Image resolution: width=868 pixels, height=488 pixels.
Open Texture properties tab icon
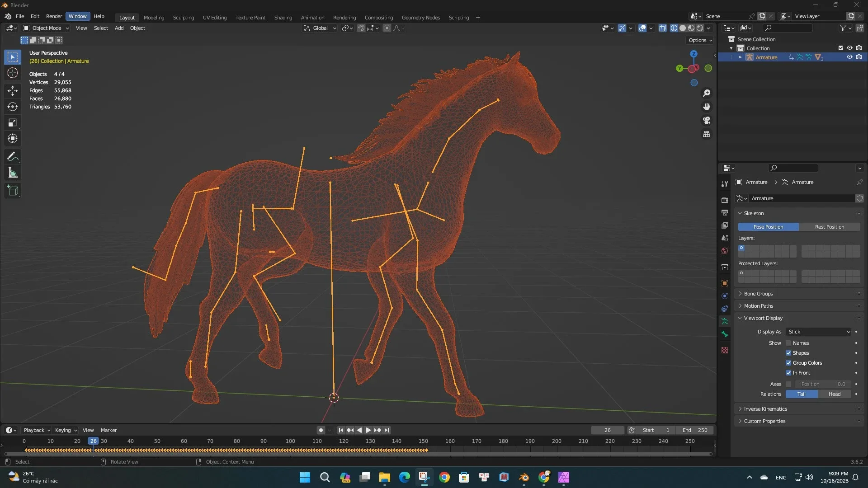click(x=725, y=350)
